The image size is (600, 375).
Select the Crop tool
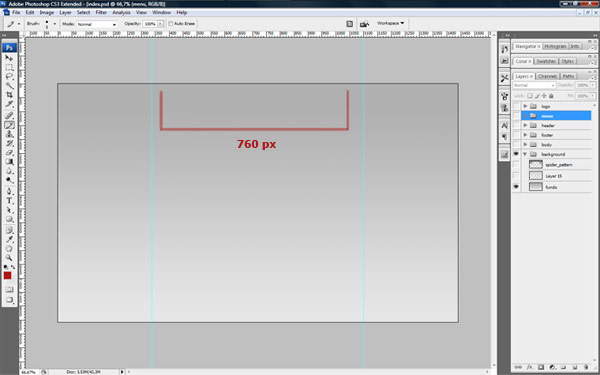pyautogui.click(x=9, y=95)
